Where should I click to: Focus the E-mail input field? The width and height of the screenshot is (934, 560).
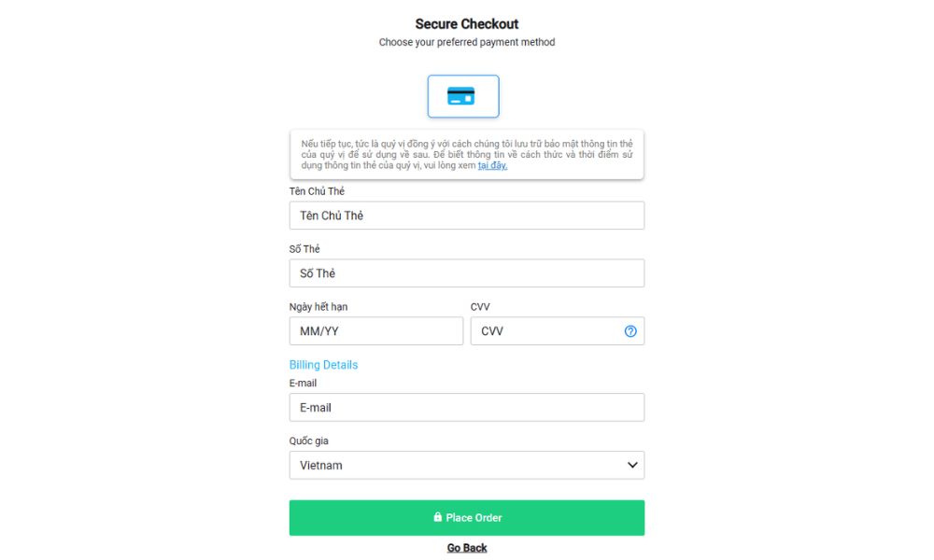coord(467,408)
